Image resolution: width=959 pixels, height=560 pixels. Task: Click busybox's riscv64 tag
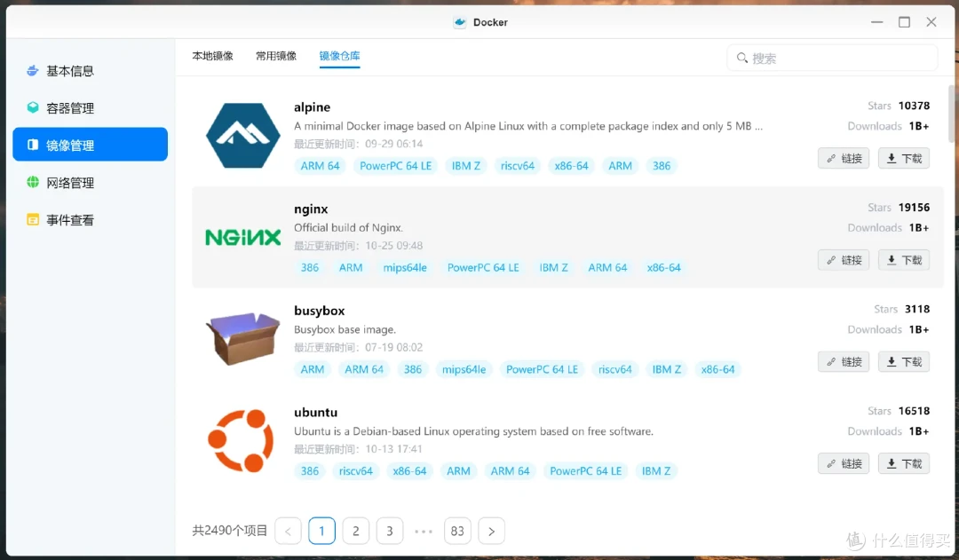click(x=614, y=369)
